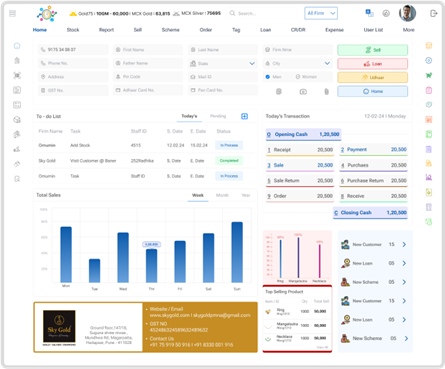
Task: Open the Expense menu
Action: point(334,30)
